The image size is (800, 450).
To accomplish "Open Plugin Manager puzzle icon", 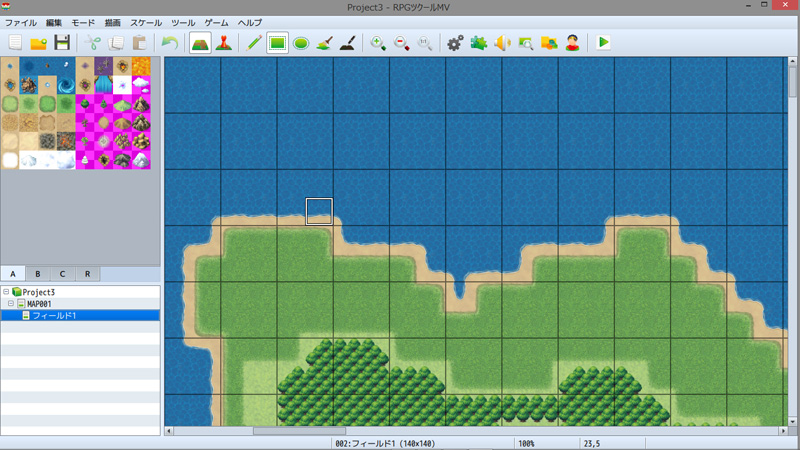I will point(479,43).
